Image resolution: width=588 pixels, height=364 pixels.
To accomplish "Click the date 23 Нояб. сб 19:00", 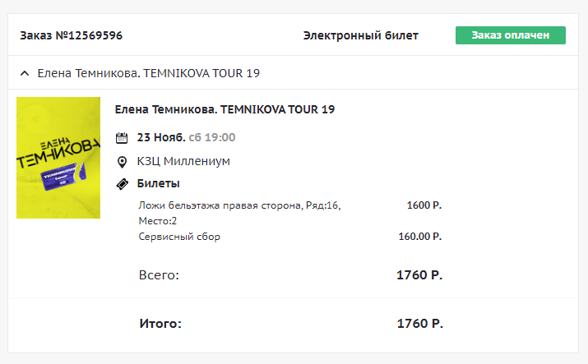I will pyautogui.click(x=186, y=137).
